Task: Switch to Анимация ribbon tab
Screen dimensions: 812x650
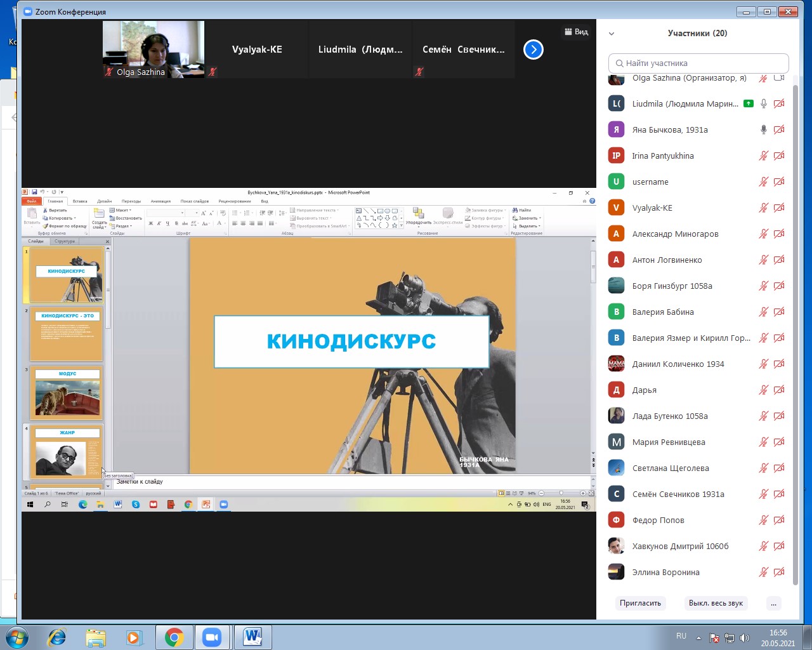Action: pyautogui.click(x=160, y=201)
